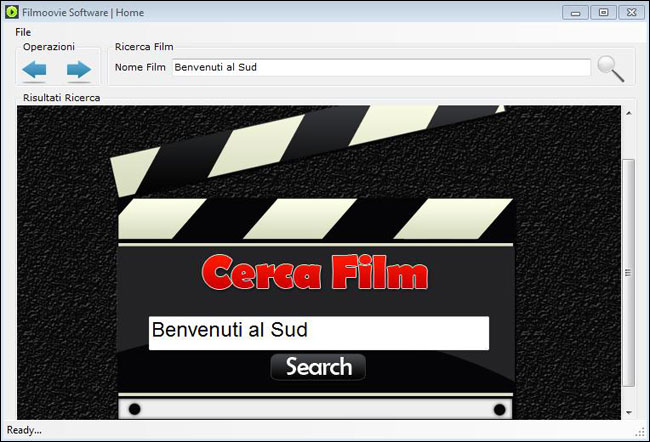
Task: Click the window resize grip in status bar
Action: pyautogui.click(x=640, y=432)
